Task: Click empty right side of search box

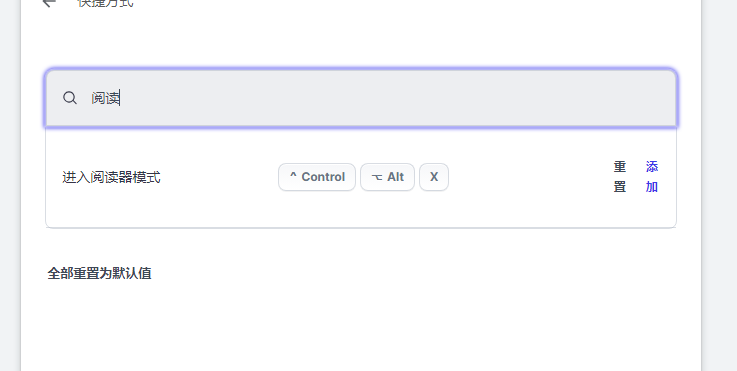Action: click(x=517, y=98)
